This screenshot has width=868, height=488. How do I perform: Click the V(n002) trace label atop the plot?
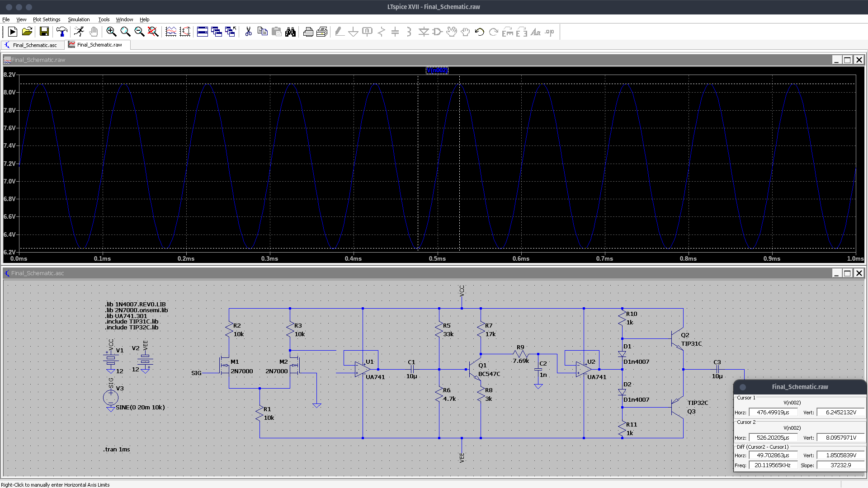[437, 70]
